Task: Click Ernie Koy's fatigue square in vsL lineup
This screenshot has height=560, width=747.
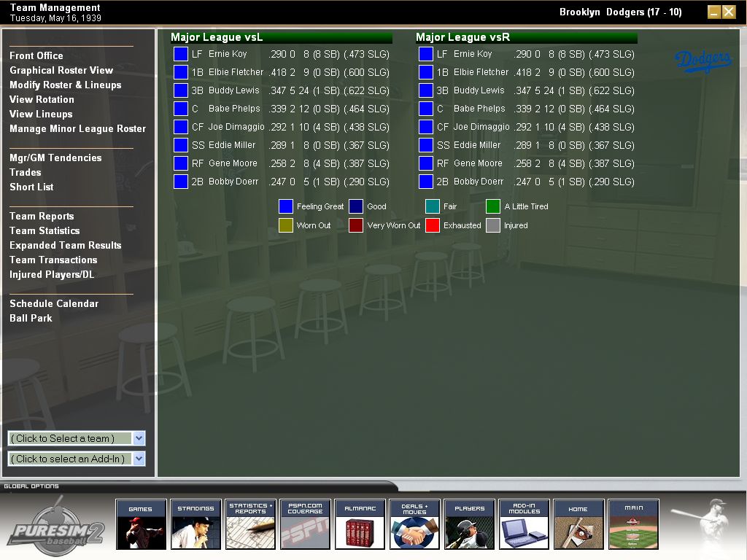Action: [181, 54]
